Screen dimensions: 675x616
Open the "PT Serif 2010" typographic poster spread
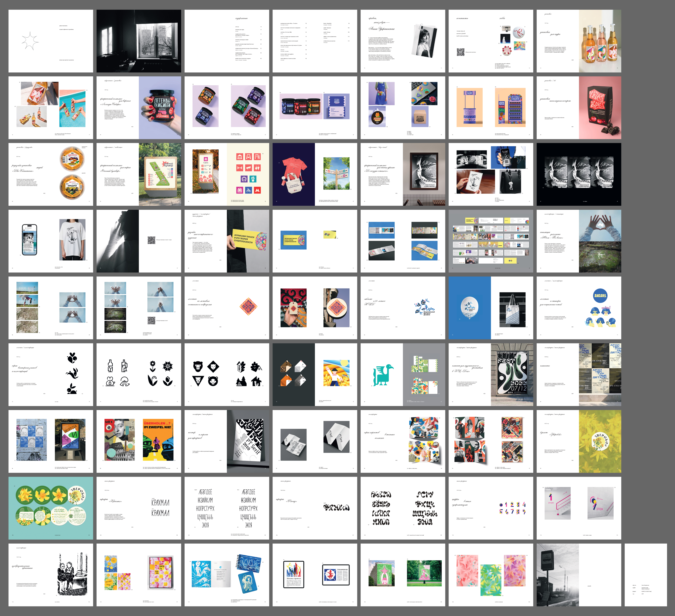(x=227, y=441)
